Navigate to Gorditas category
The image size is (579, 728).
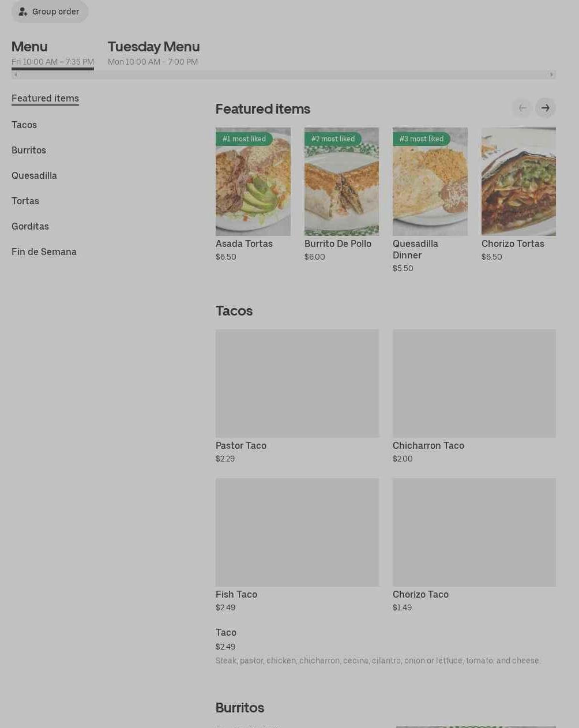[30, 226]
